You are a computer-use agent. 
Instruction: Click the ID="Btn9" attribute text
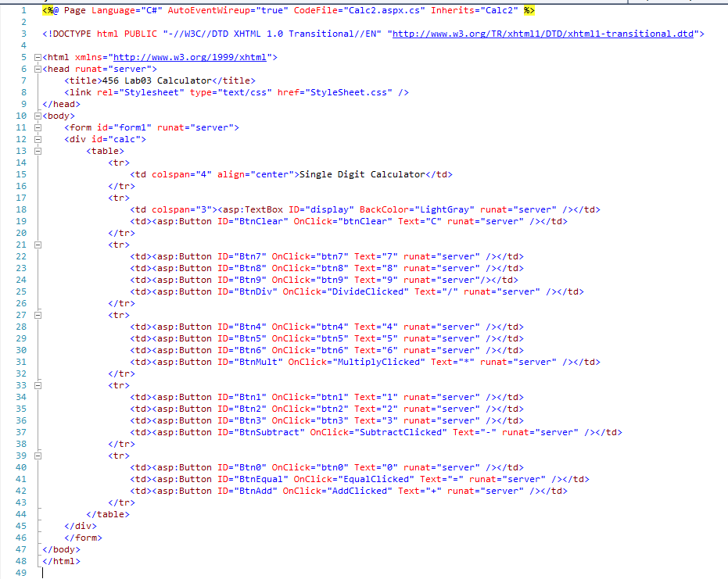point(242,281)
